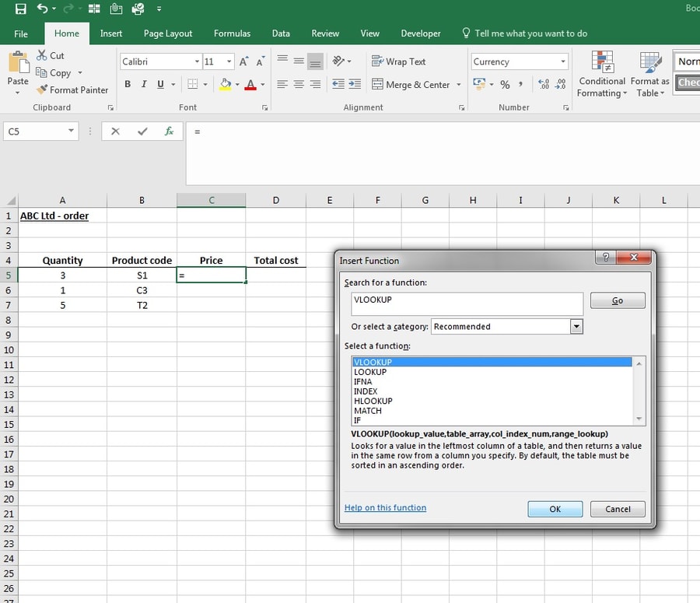Select HLOOKUP in the function list
Screen dimensions: 700x603
492,401
